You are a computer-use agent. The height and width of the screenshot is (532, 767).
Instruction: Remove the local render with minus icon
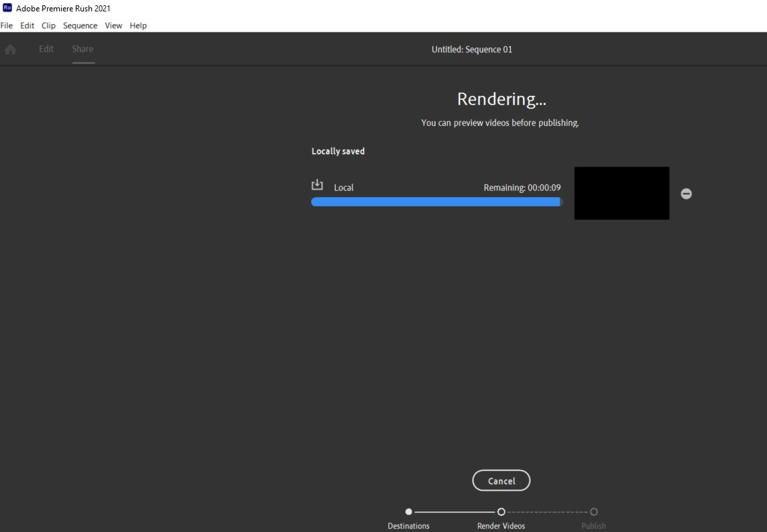(x=687, y=194)
